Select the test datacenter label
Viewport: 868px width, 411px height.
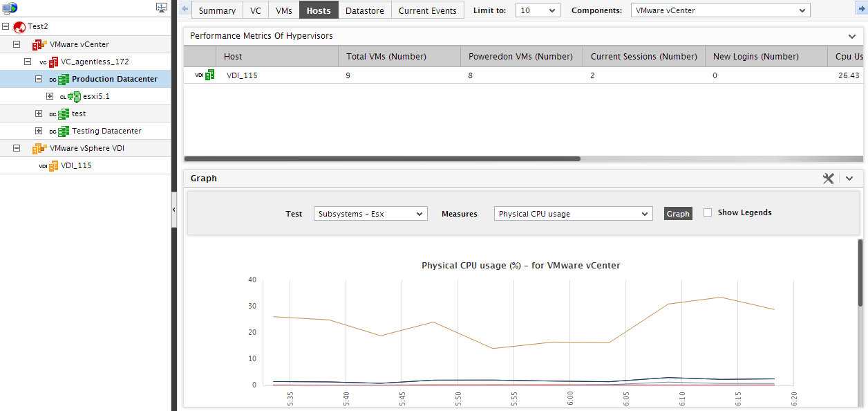pos(79,113)
